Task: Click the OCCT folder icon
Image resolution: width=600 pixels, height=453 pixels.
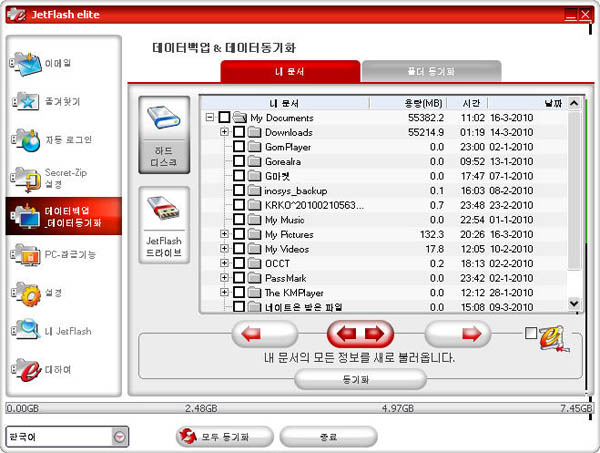Action: click(x=254, y=263)
